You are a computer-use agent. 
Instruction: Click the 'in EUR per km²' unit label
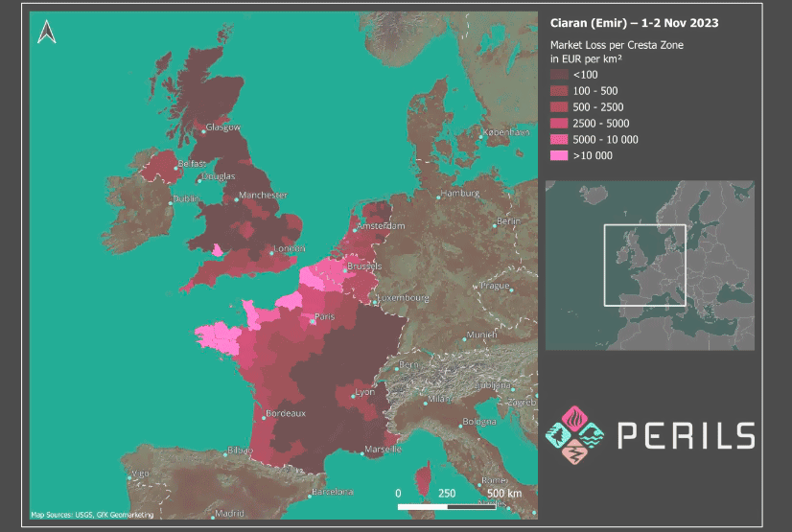[586, 59]
